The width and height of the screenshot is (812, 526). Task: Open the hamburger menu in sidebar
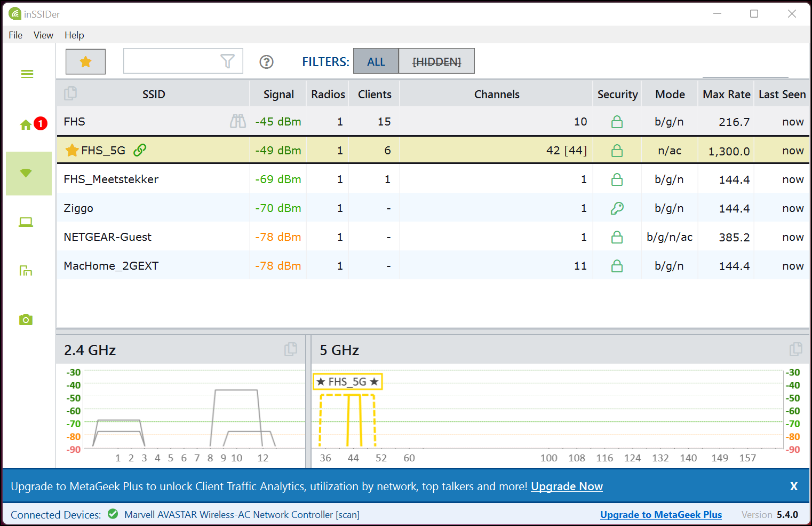pyautogui.click(x=27, y=74)
